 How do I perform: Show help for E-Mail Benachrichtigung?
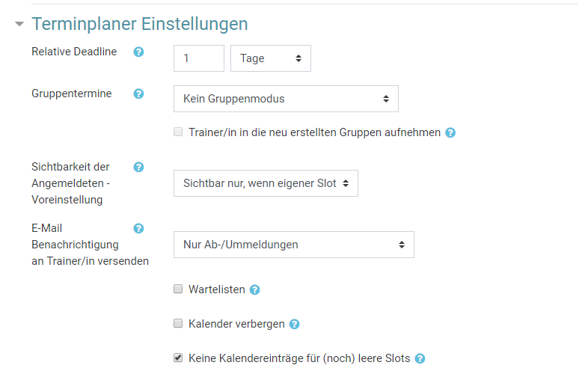pos(138,228)
